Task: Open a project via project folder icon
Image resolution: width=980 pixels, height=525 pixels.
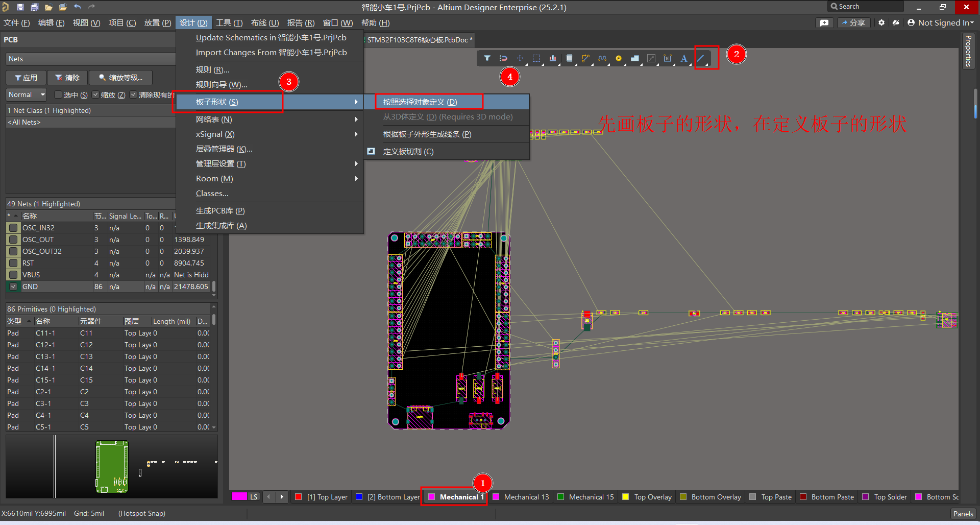Action: (x=63, y=7)
